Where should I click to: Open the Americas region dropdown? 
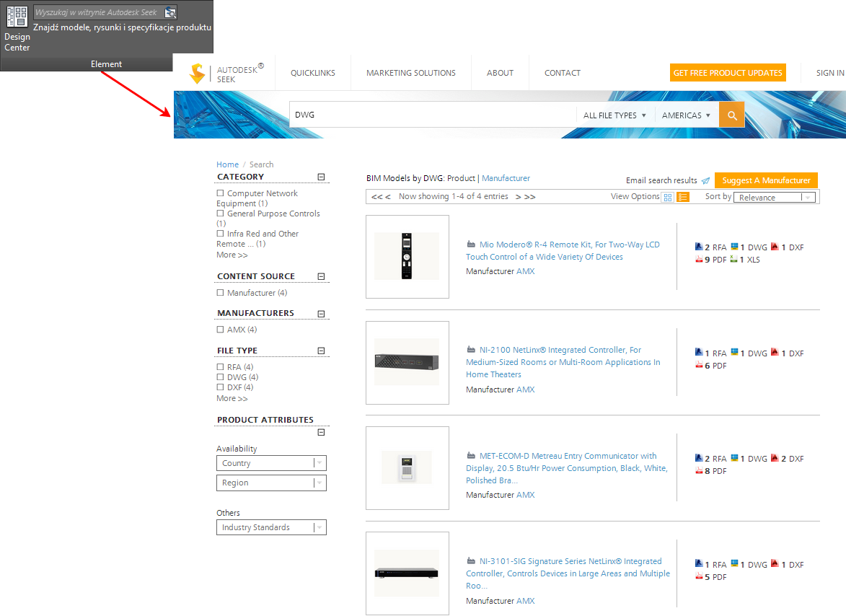click(x=687, y=115)
